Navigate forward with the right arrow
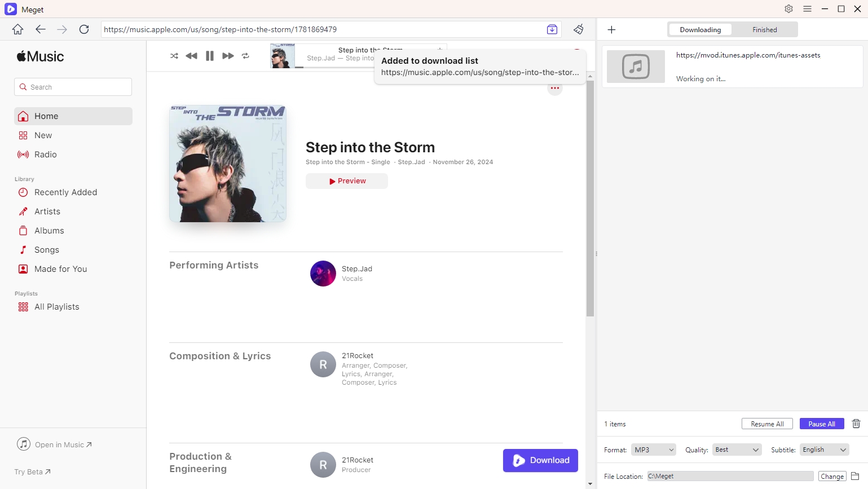The image size is (868, 489). (x=62, y=29)
